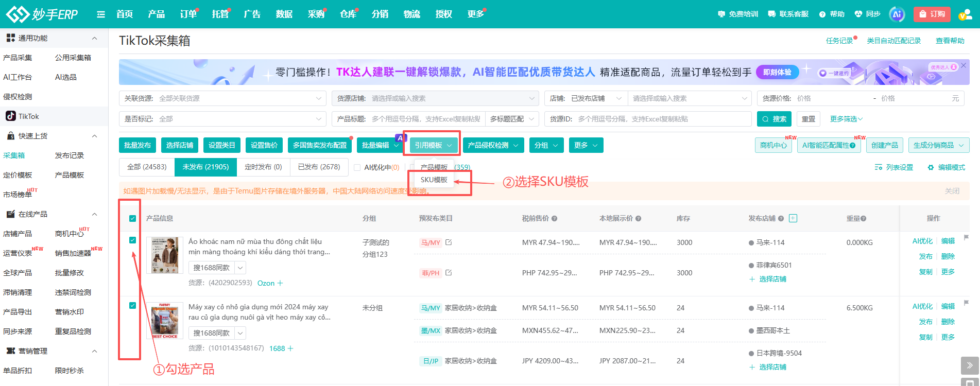Close the promotional banner
This screenshot has width=980, height=386.
click(x=964, y=66)
